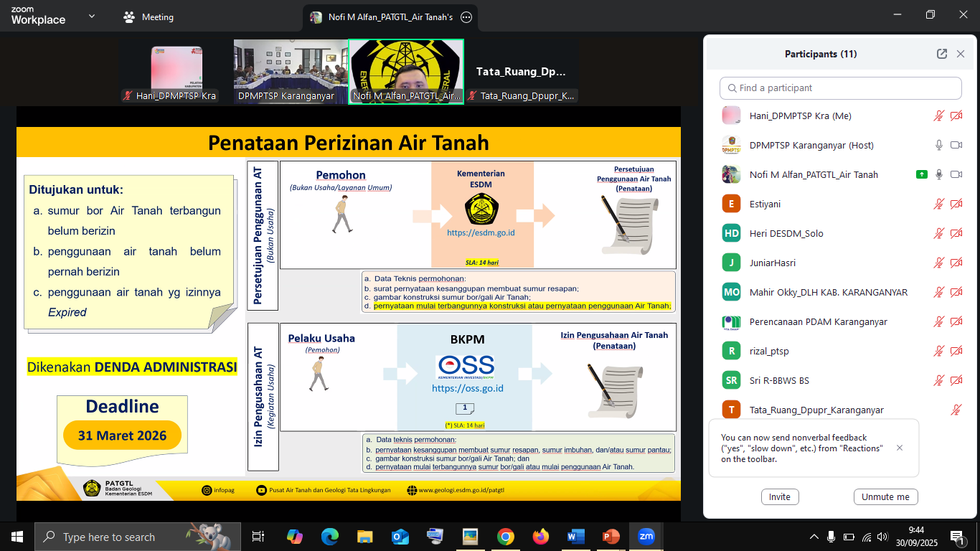Open PowerPoint from the taskbar

pos(611,537)
